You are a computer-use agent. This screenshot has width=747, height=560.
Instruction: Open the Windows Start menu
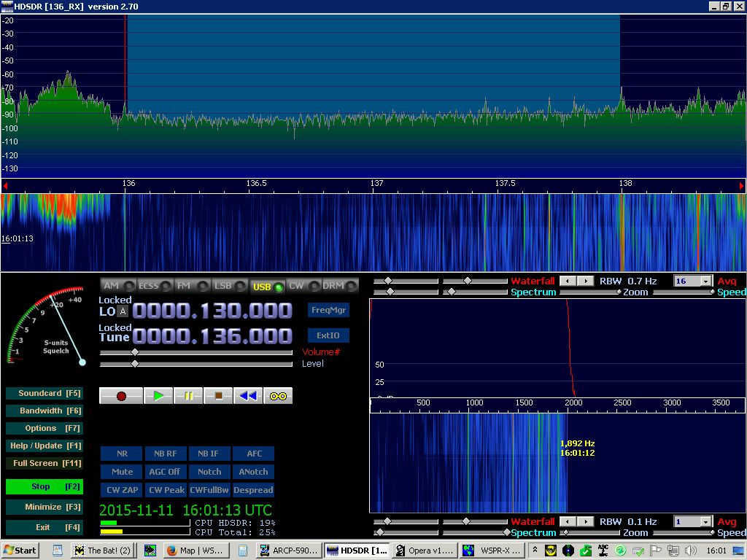click(20, 551)
